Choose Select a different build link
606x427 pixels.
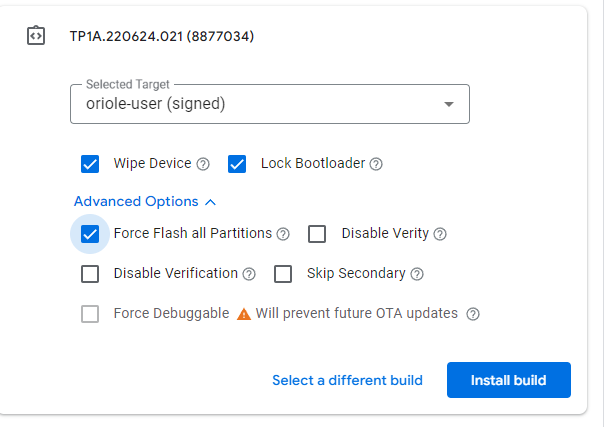tap(347, 380)
